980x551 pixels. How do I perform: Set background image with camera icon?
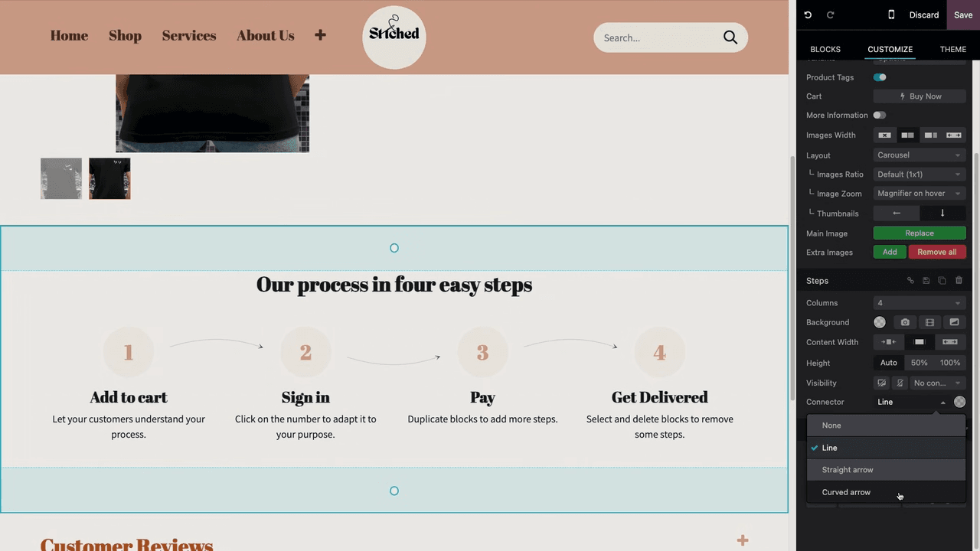(905, 322)
